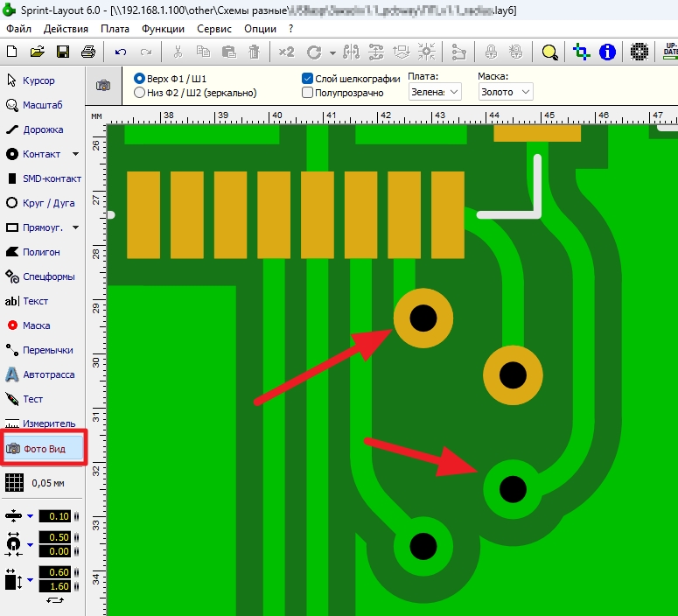This screenshot has height=616, width=678.
Task: Click the Delete trash icon
Action: [x=255, y=52]
